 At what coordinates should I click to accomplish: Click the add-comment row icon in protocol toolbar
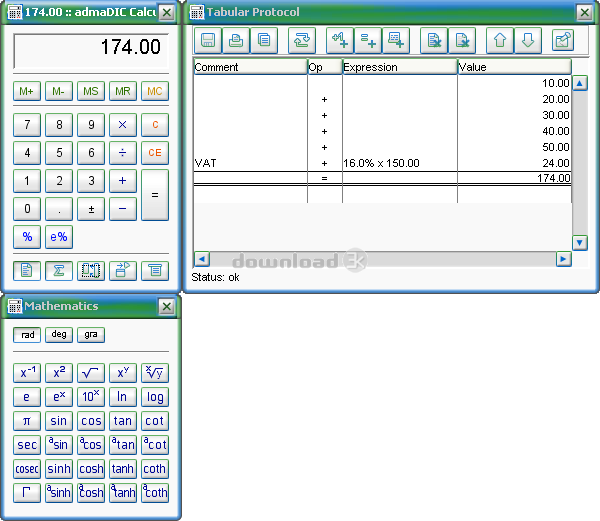[396, 40]
